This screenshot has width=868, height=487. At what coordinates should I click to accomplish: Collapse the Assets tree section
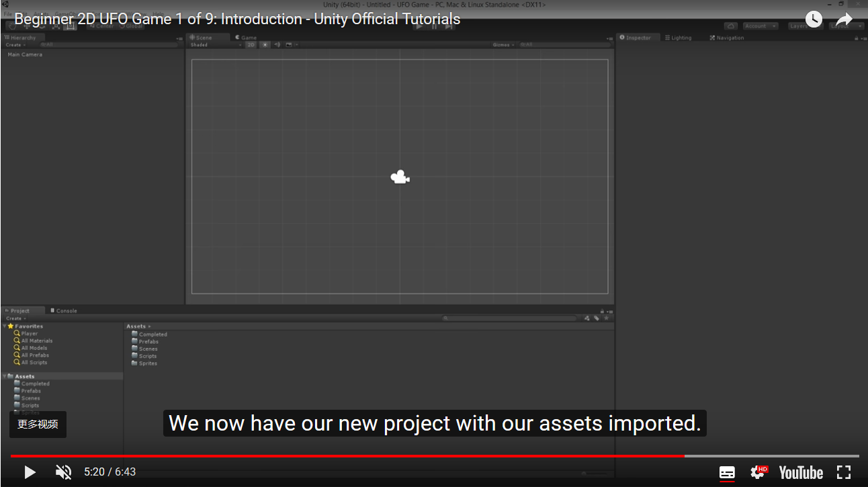coord(5,376)
